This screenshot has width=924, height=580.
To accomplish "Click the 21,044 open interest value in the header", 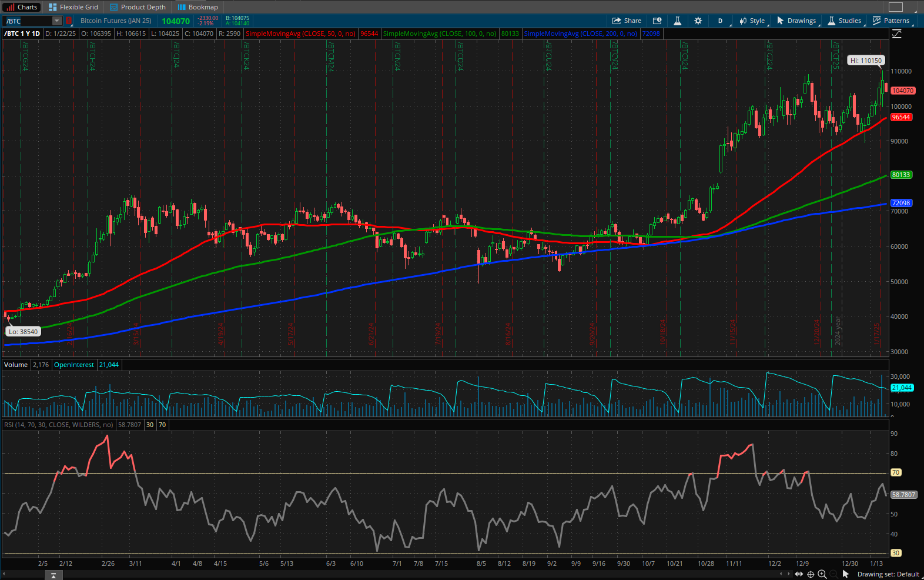I will (x=109, y=365).
